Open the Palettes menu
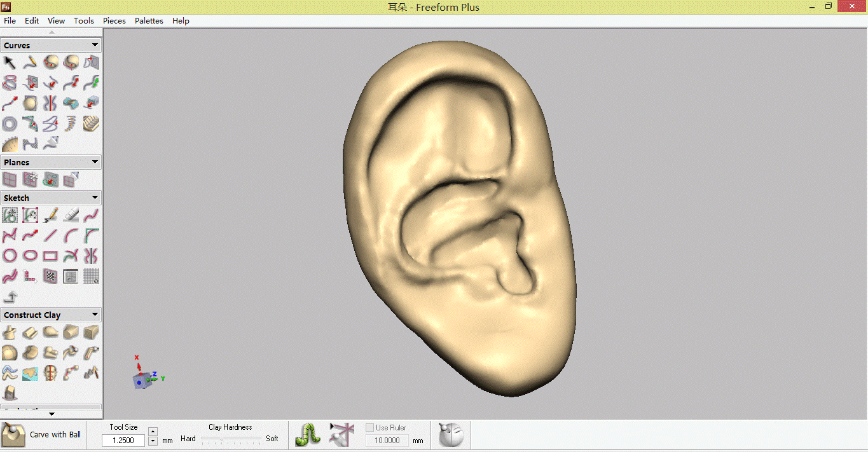Screen dimensions: 868x452 click(149, 21)
